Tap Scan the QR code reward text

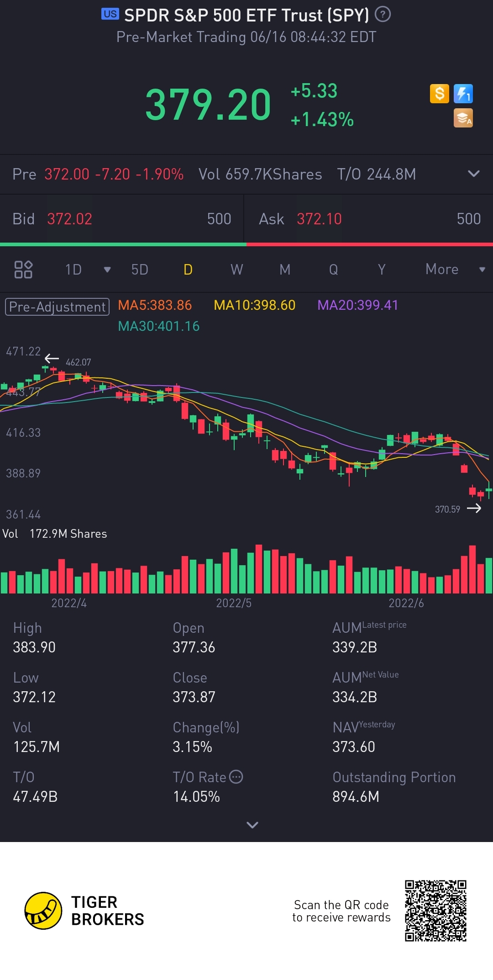[x=341, y=911]
